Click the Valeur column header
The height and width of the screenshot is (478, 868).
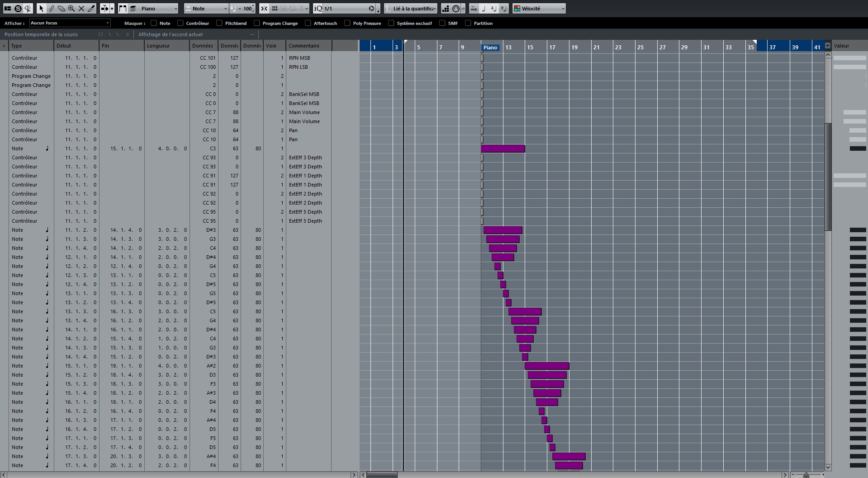click(849, 46)
